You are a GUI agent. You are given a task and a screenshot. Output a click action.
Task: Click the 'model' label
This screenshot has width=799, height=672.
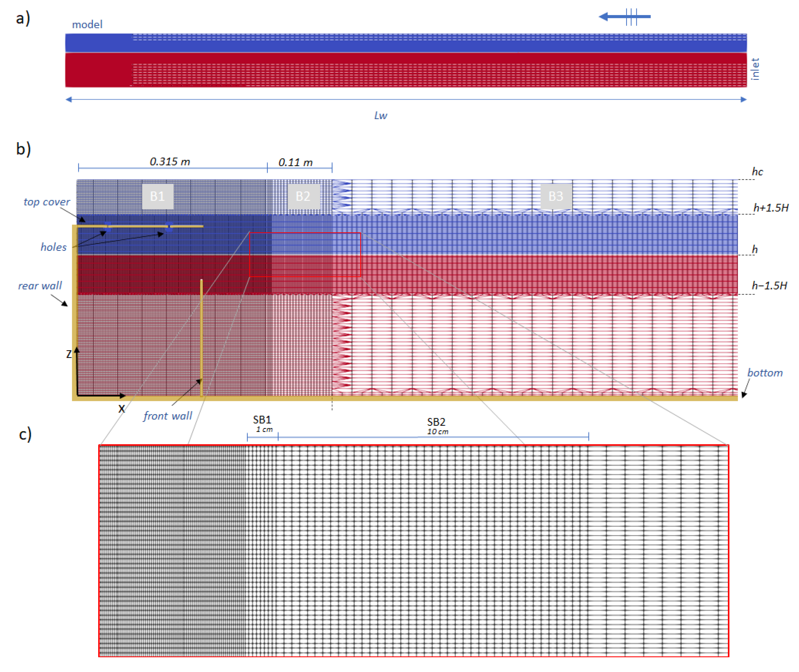[x=87, y=25]
